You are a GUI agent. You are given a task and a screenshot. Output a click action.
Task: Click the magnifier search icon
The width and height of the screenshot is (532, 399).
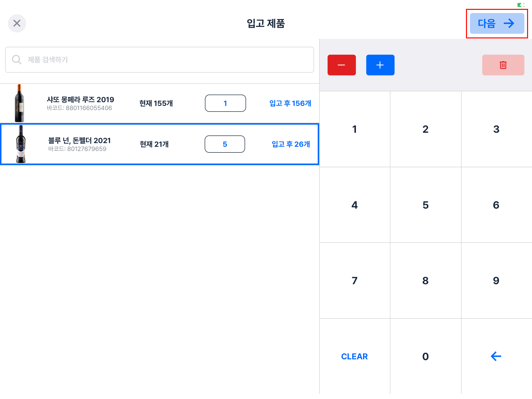[17, 60]
